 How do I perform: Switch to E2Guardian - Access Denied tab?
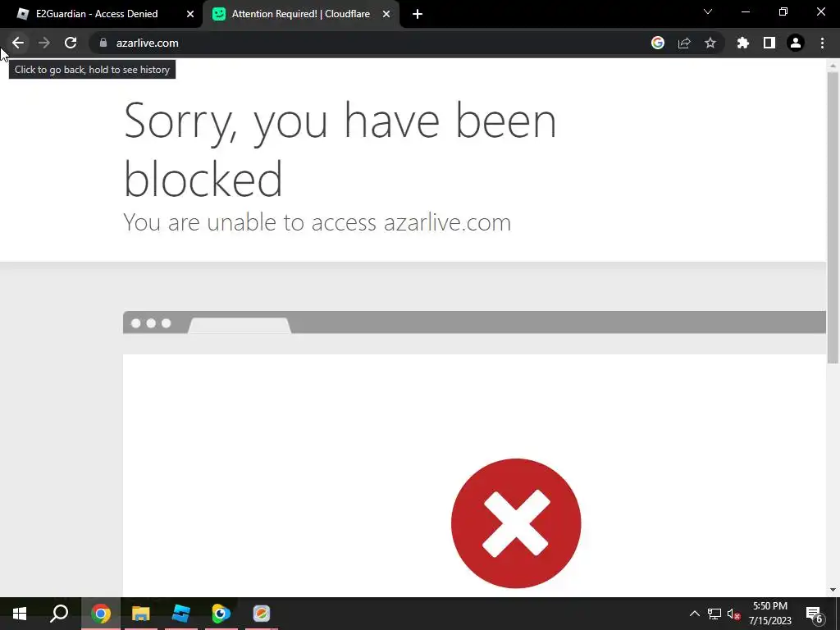[97, 14]
